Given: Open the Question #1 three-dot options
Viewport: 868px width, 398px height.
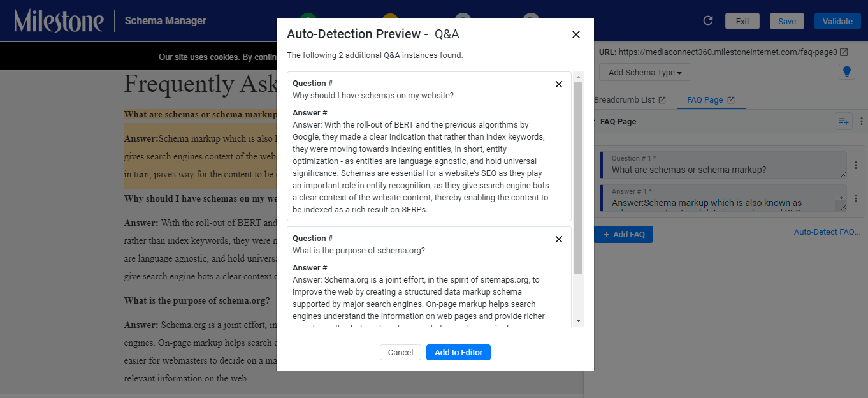Looking at the screenshot, I should coord(856,165).
